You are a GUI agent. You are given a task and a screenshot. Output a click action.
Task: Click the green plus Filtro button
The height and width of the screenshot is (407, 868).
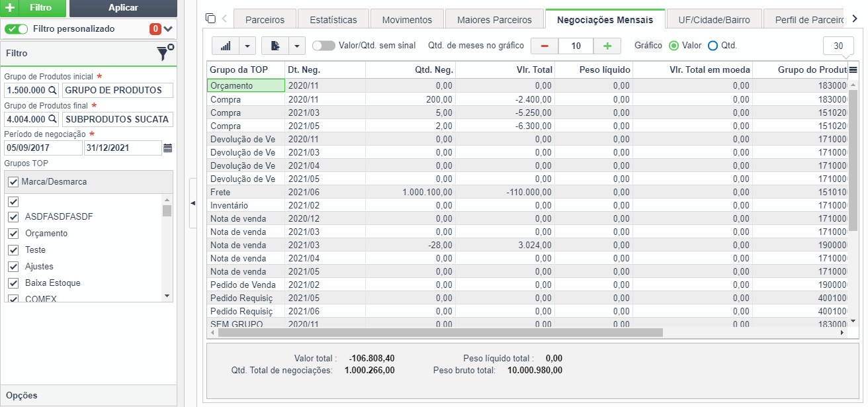pos(33,8)
